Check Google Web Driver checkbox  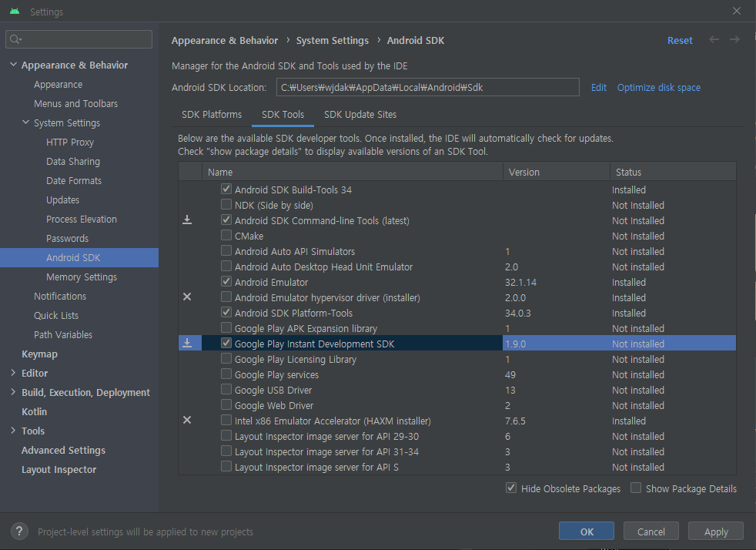click(226, 404)
